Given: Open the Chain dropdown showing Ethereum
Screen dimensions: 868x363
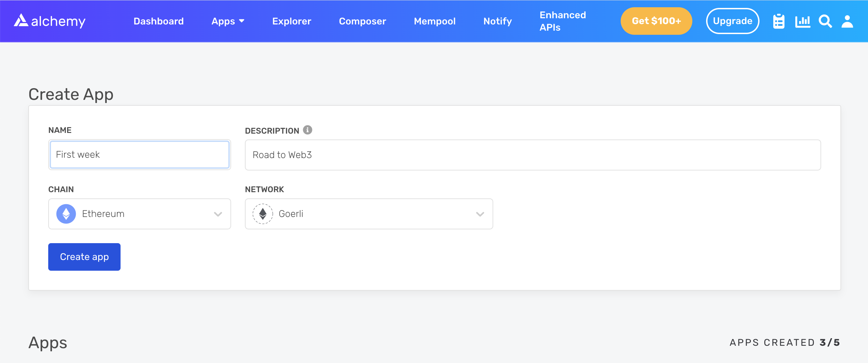Looking at the screenshot, I should pos(139,214).
